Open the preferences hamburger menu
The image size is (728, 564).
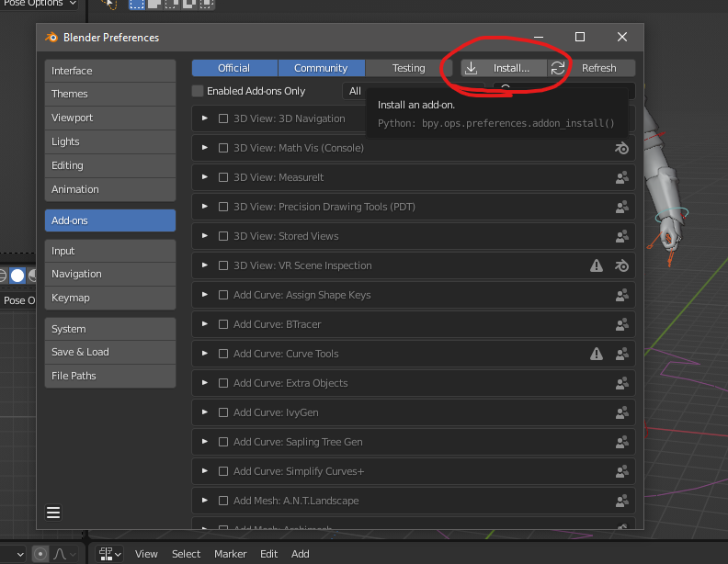(x=53, y=513)
